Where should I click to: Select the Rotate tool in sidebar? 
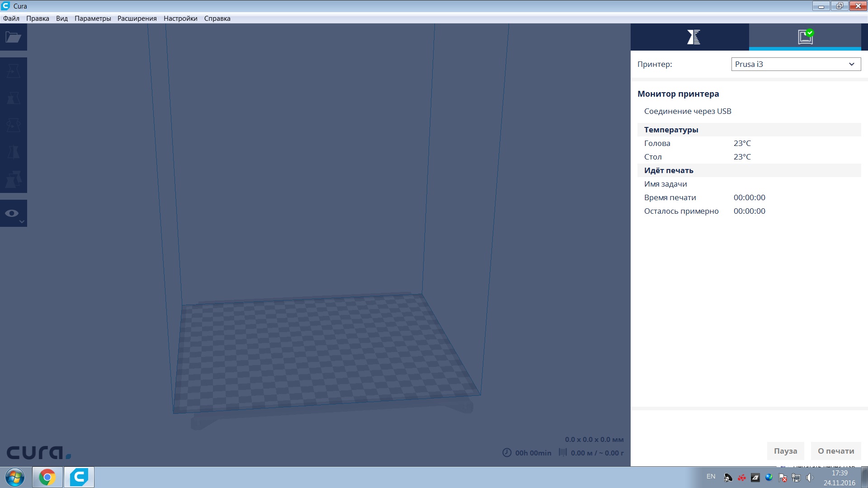tap(13, 125)
